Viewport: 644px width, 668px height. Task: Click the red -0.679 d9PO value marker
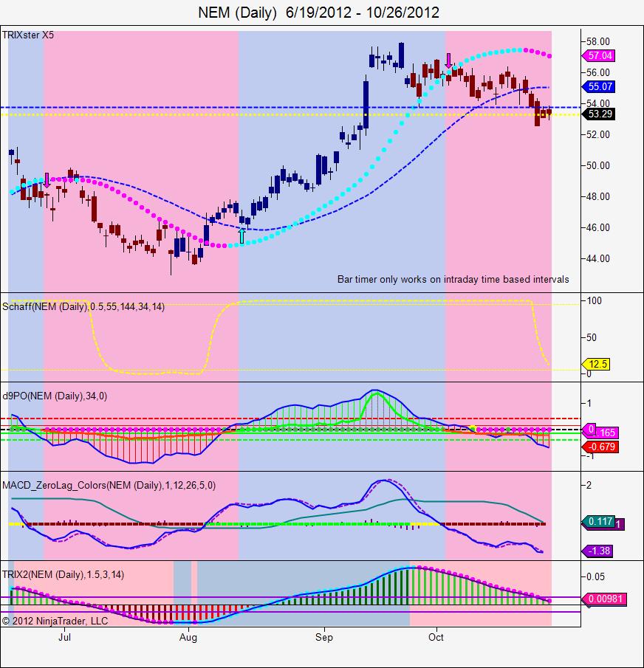pyautogui.click(x=600, y=447)
